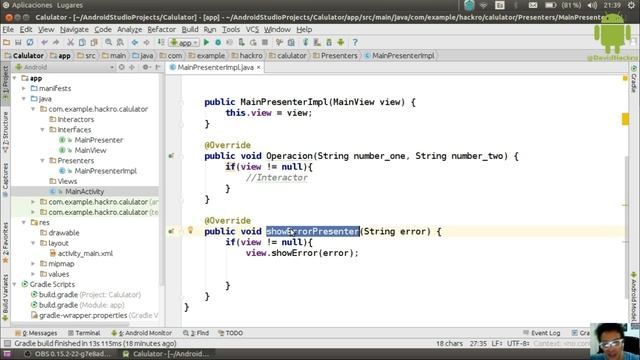Open the TODO tool window
Image resolution: width=640 pixels, height=360 pixels.
click(x=230, y=333)
